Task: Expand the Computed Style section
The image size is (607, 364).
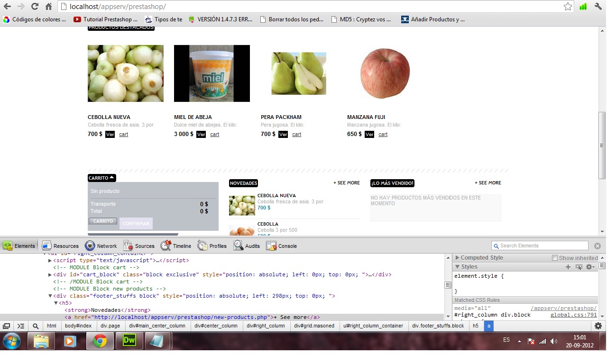Action: tap(458, 258)
